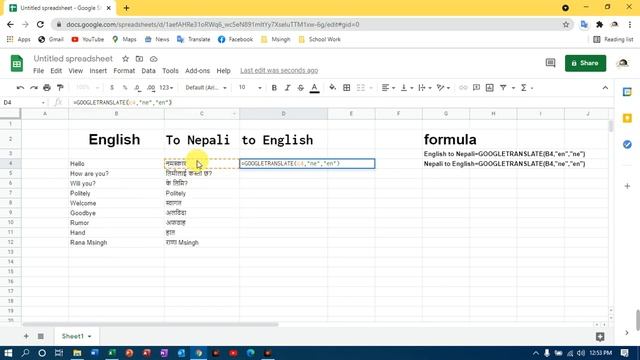Click the Undo icon in toolbar
Screen dimensions: 640x360
coord(20,88)
